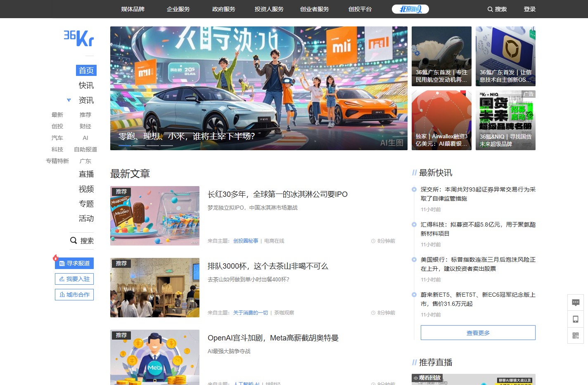Image resolution: width=588 pixels, height=385 pixels.
Task: Select 财经 news subcategory
Action: coord(85,126)
